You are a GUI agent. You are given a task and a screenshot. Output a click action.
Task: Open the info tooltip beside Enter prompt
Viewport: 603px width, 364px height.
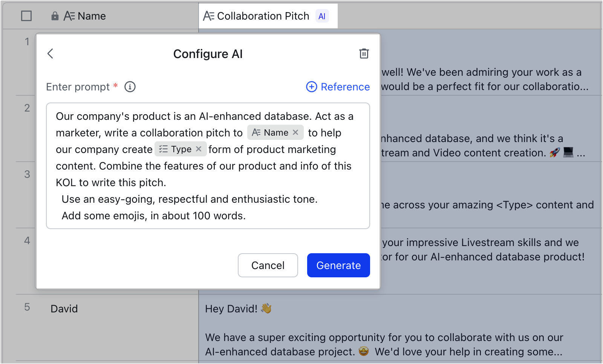(x=130, y=87)
